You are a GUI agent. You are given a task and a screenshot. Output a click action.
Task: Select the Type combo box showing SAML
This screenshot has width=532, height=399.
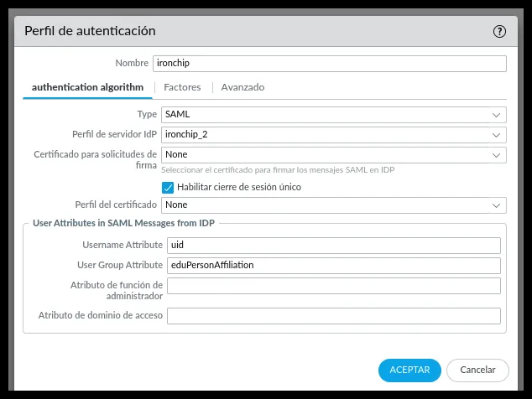click(333, 115)
